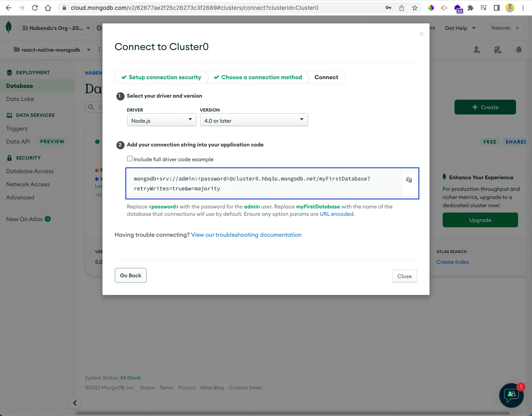Viewport: 532px width, 416px height.
Task: Click the invite user icon in Atlas
Action: tap(477, 50)
